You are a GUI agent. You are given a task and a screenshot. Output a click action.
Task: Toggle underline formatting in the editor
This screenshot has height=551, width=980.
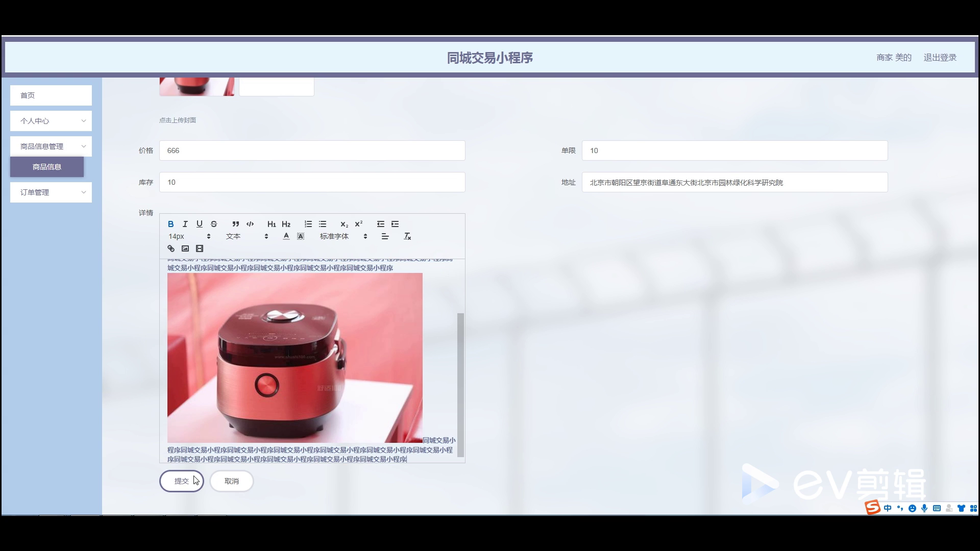(200, 224)
